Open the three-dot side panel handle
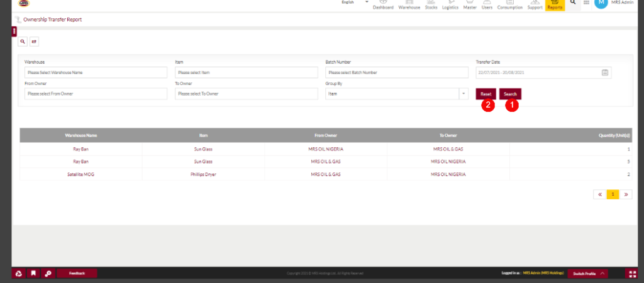Image resolution: width=644 pixels, height=283 pixels. (x=14, y=31)
